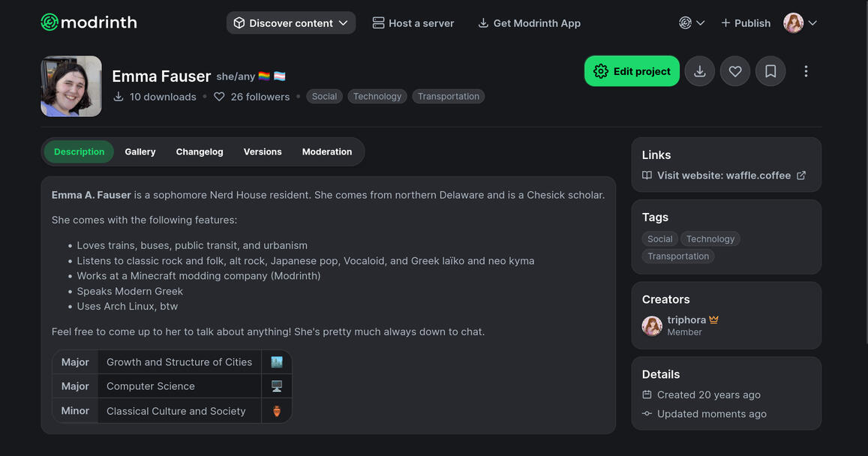Click Emma Fauser project avatar image

[71, 85]
